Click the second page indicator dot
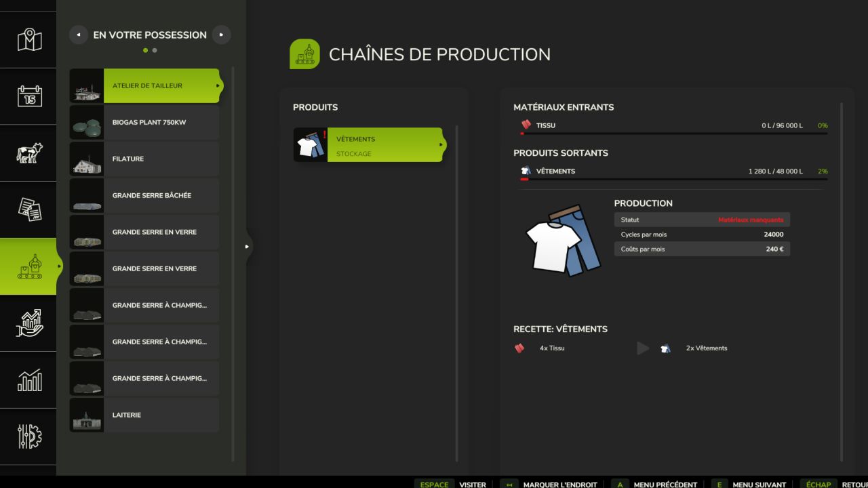This screenshot has height=488, width=868. coord(155,50)
